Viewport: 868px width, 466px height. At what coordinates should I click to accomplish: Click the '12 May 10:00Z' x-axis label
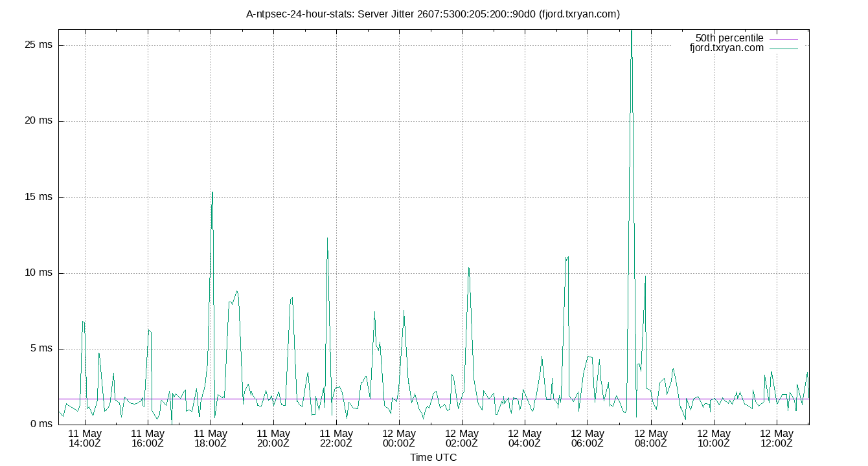[x=713, y=438]
